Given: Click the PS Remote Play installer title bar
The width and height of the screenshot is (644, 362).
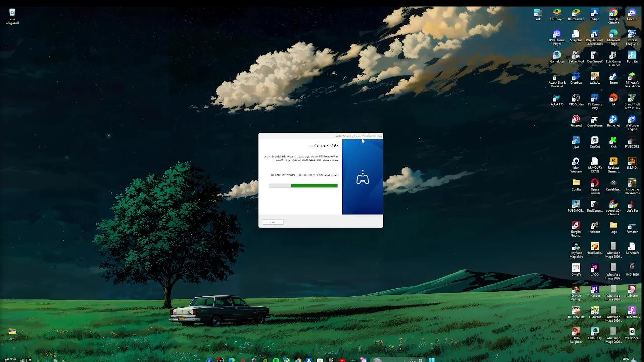Looking at the screenshot, I should pos(320,136).
